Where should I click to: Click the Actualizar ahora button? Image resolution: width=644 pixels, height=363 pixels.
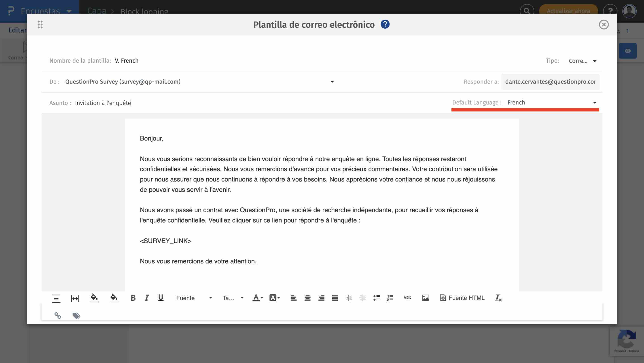(x=568, y=11)
